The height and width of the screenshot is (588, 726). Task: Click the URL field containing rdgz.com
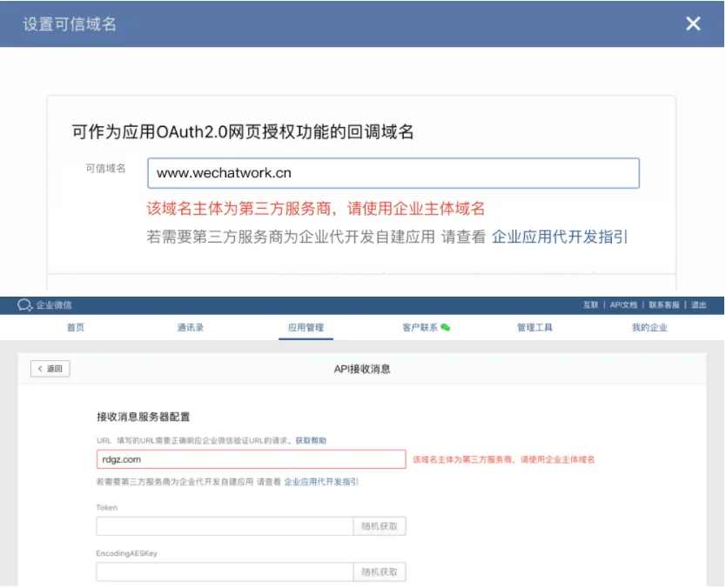point(251,459)
